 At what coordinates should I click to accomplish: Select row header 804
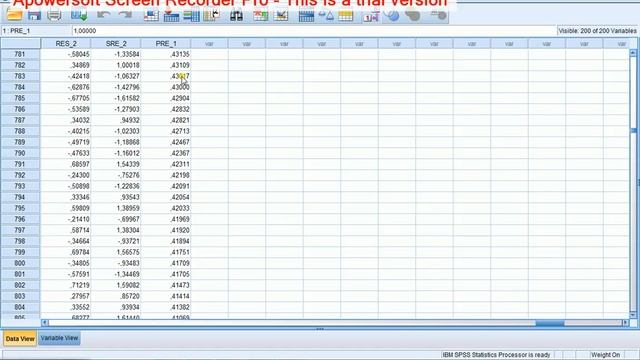point(20,307)
